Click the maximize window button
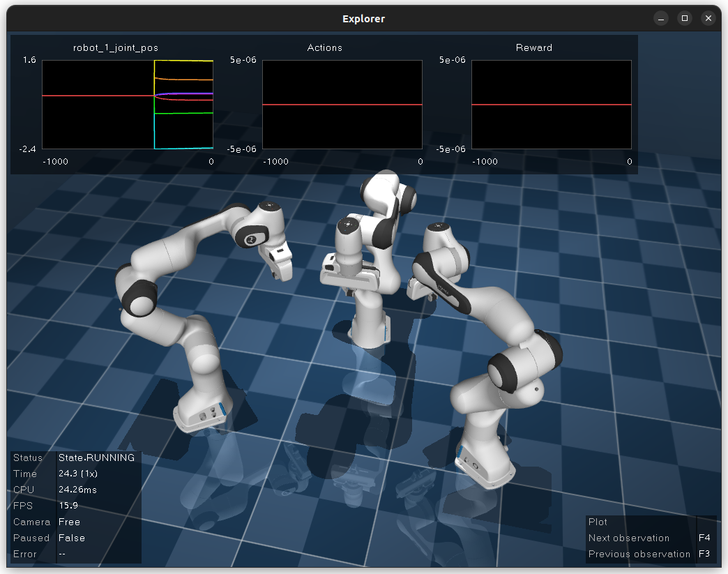Screen dimensions: 728x574 click(684, 19)
